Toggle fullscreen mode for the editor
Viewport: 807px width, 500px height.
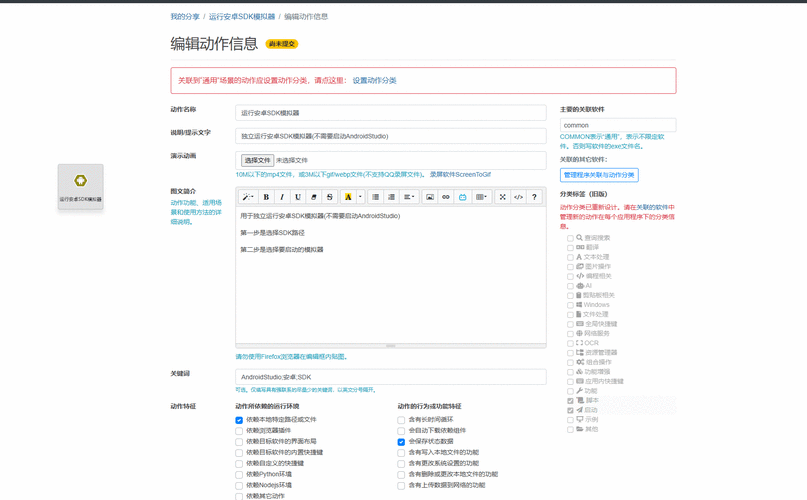pos(502,197)
